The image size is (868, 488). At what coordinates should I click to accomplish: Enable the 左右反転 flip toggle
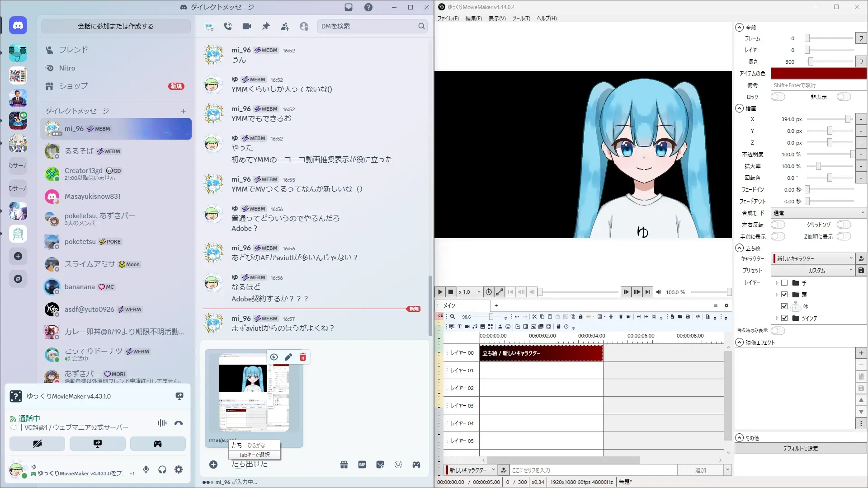(778, 225)
